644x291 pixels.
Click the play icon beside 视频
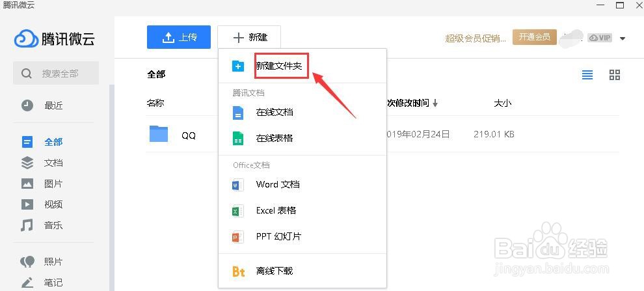[x=27, y=204]
